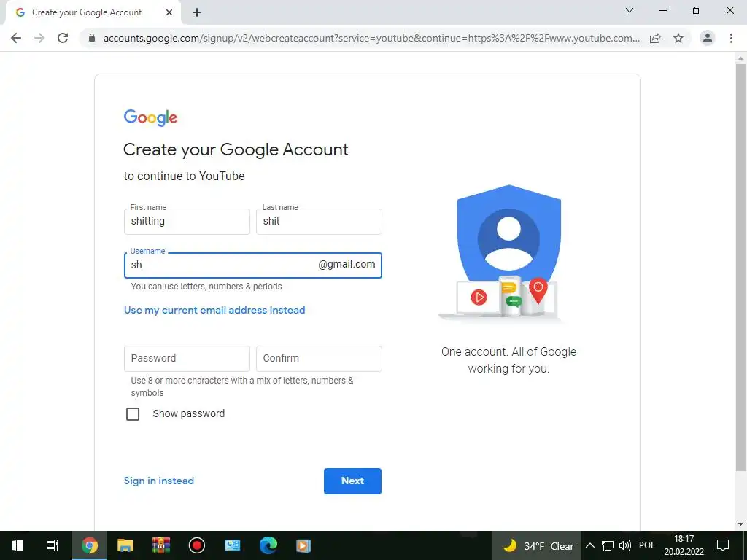Go back using the browser back arrow
Viewport: 747px width, 560px height.
point(16,38)
